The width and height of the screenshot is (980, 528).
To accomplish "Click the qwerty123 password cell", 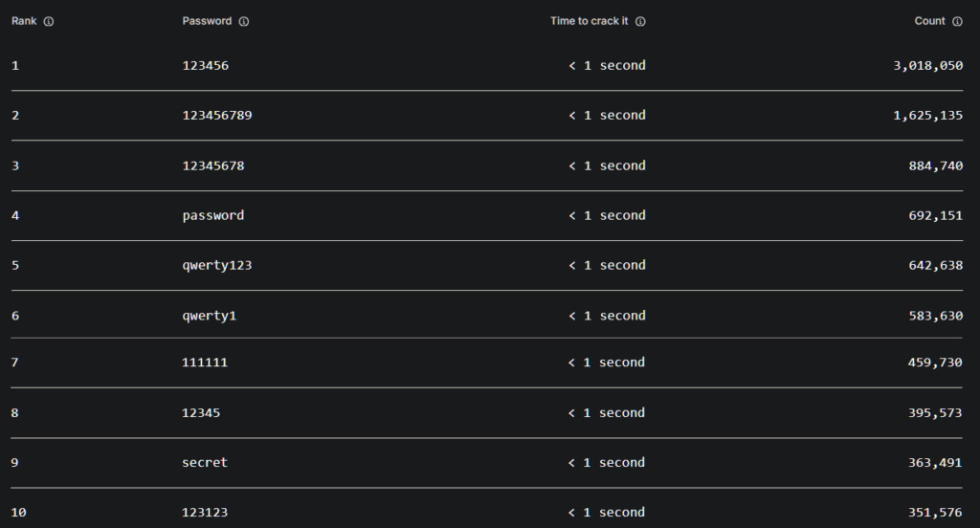I will tap(217, 266).
